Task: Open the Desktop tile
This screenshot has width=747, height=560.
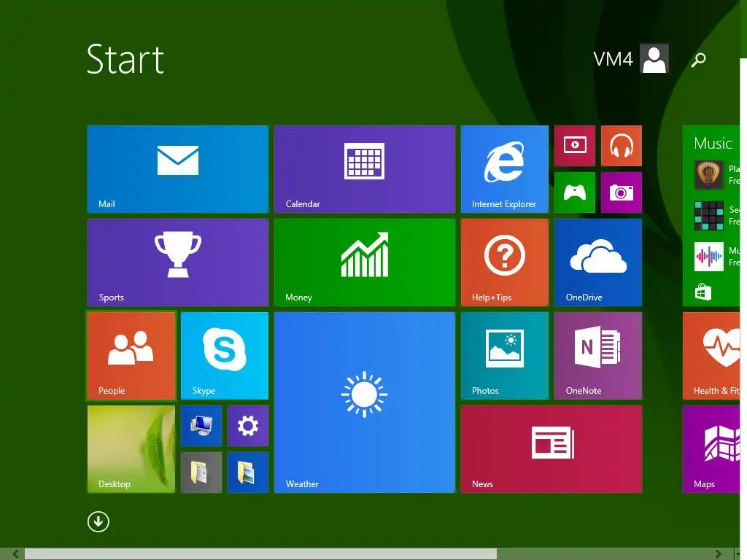Action: point(131,449)
